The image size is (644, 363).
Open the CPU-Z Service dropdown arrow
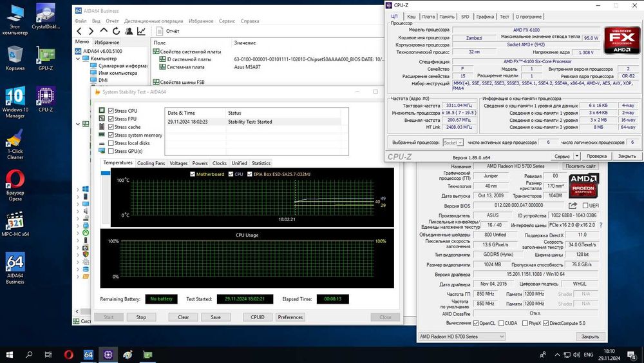(576, 156)
